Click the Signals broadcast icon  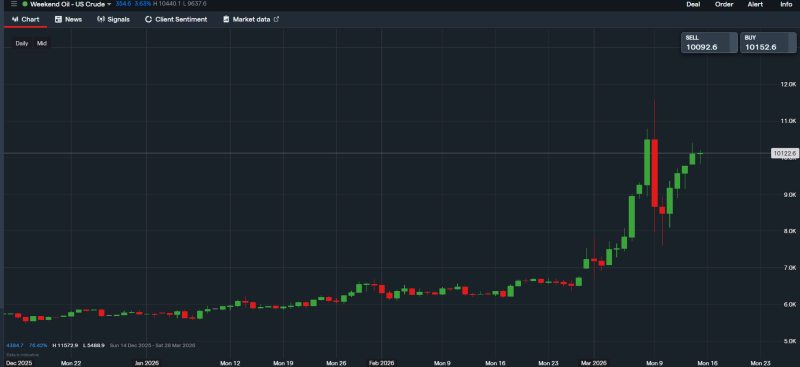(x=101, y=19)
